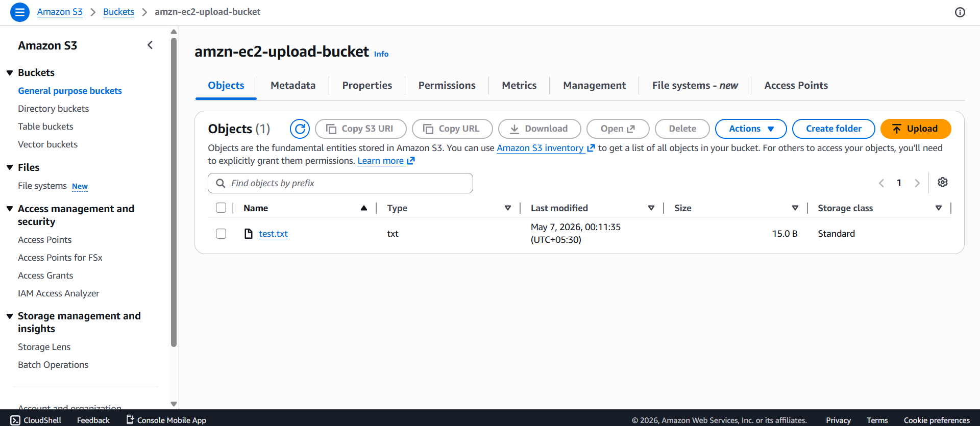
Task: Click the Upload button
Action: click(x=916, y=129)
